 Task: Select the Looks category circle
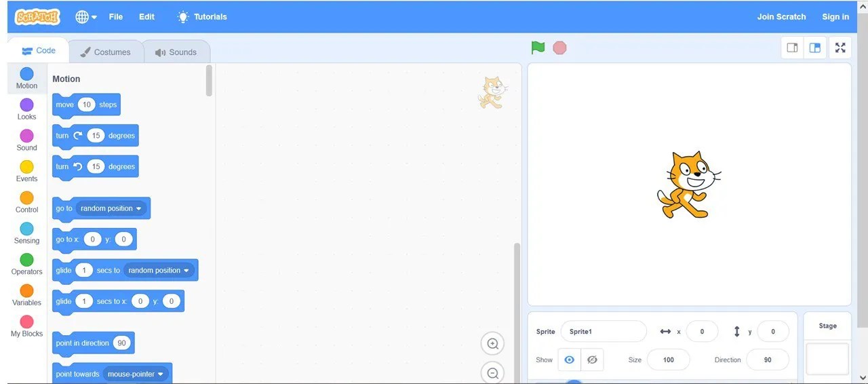click(x=26, y=104)
